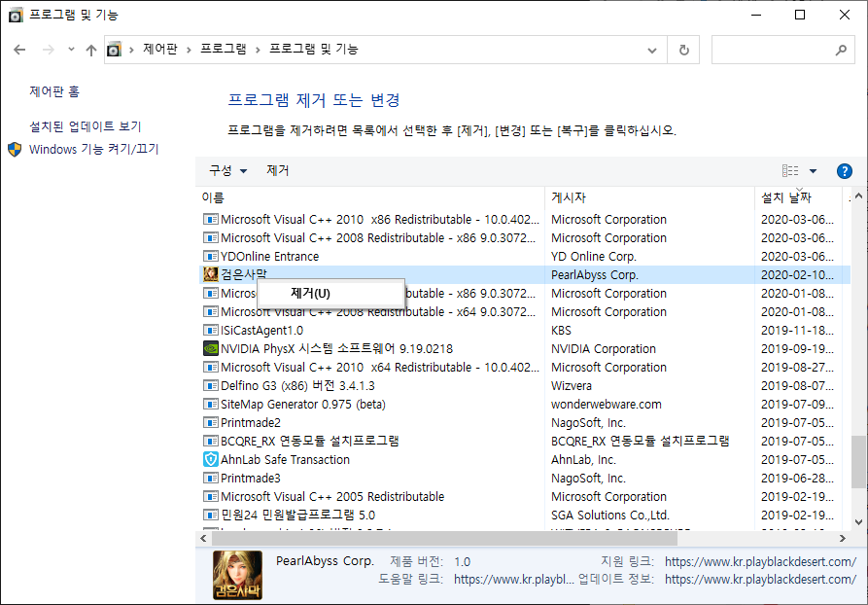868x605 pixels.
Task: Open the 지원 링크 playblackdesert URL
Action: click(761, 562)
